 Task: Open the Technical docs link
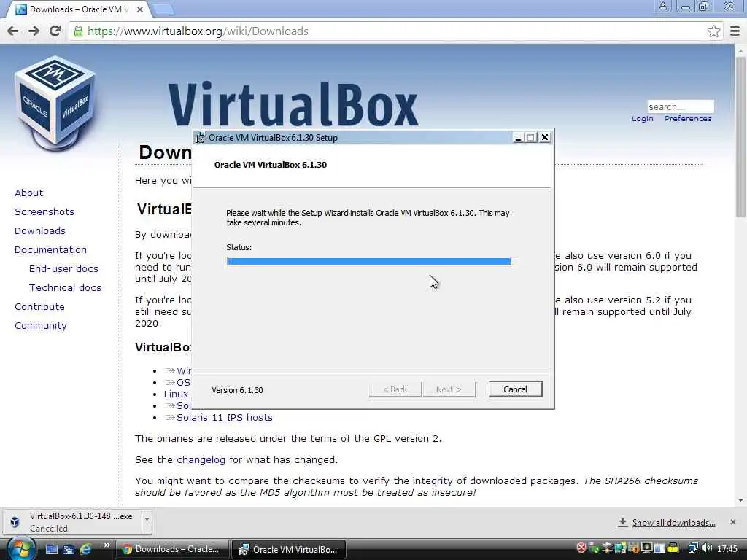click(65, 288)
